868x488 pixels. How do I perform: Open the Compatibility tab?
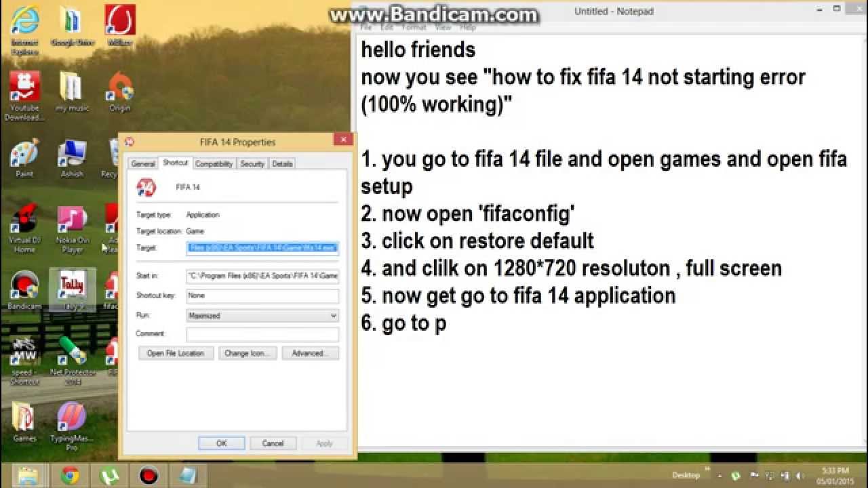214,164
